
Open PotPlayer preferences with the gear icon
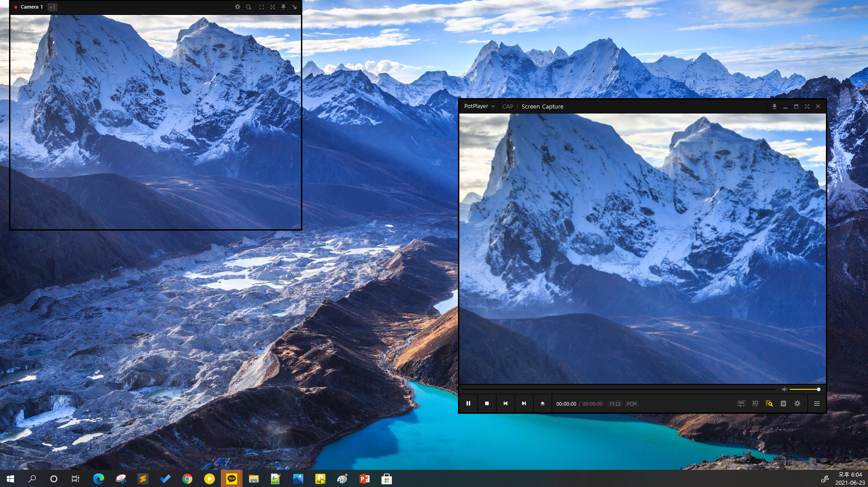(x=797, y=403)
